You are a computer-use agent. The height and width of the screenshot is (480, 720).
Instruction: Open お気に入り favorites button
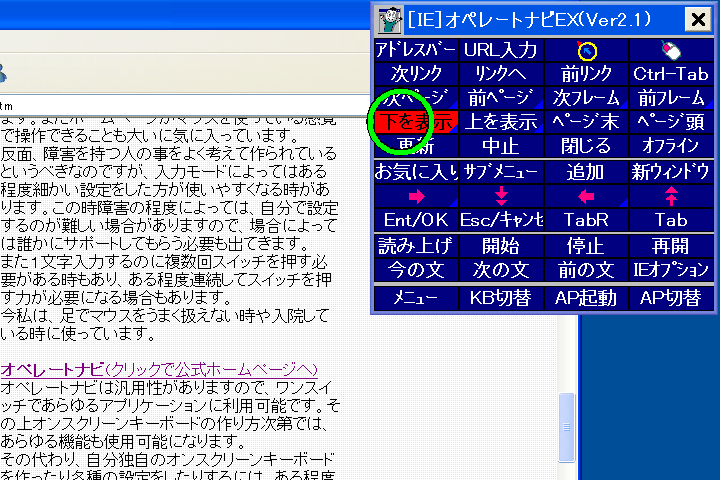416,172
